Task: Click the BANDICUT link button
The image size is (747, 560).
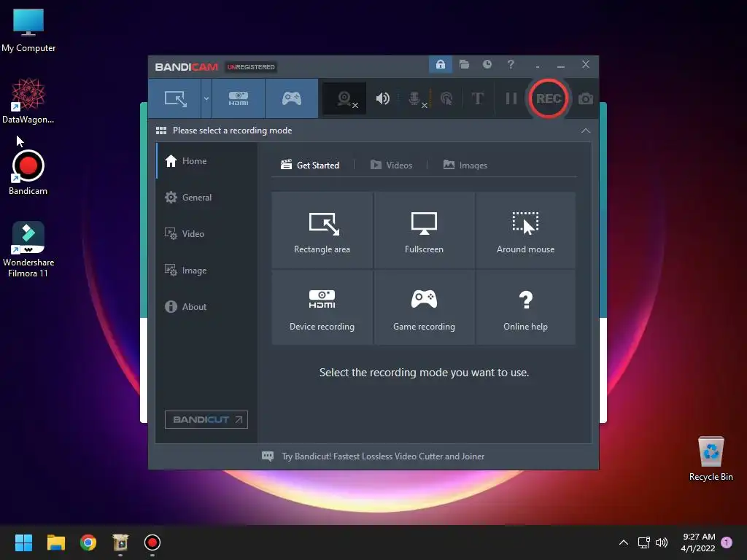Action: 206,419
